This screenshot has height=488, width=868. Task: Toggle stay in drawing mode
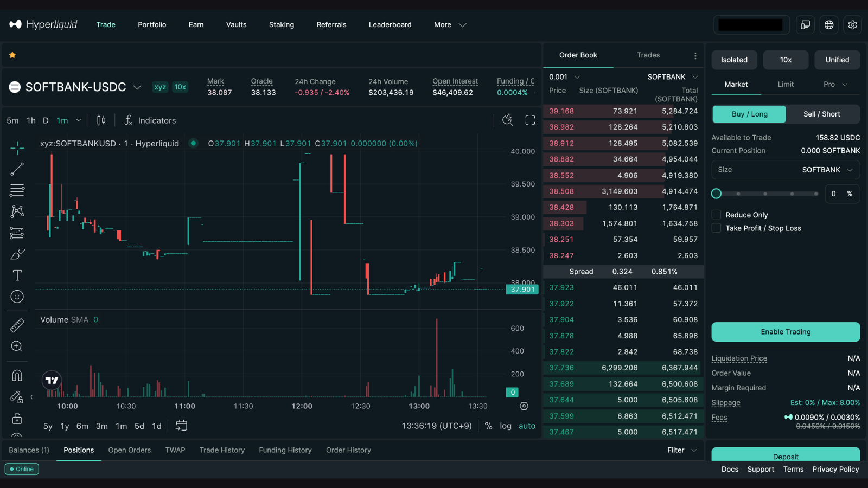click(17, 397)
